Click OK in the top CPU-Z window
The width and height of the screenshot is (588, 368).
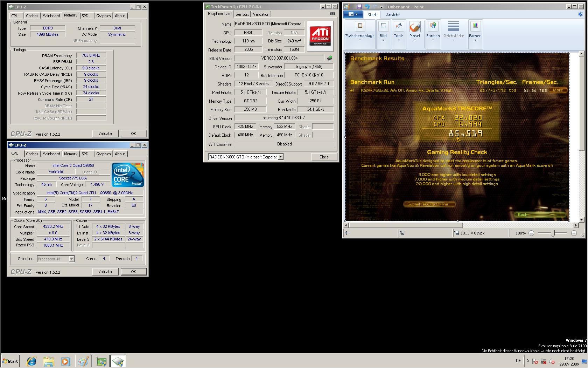[133, 134]
